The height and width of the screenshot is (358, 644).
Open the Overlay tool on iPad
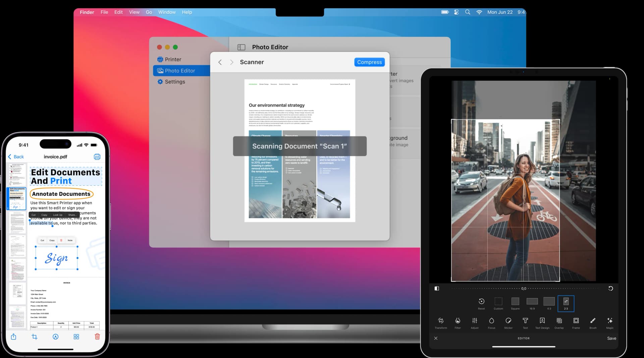pos(559,323)
